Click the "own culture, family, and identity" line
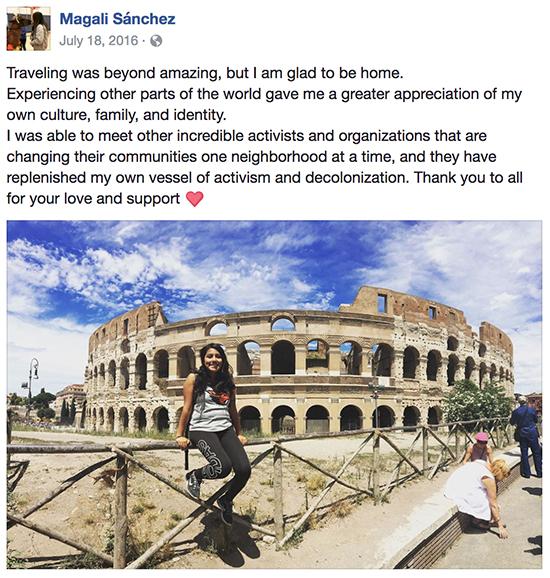The height and width of the screenshot is (578, 550). click(116, 115)
